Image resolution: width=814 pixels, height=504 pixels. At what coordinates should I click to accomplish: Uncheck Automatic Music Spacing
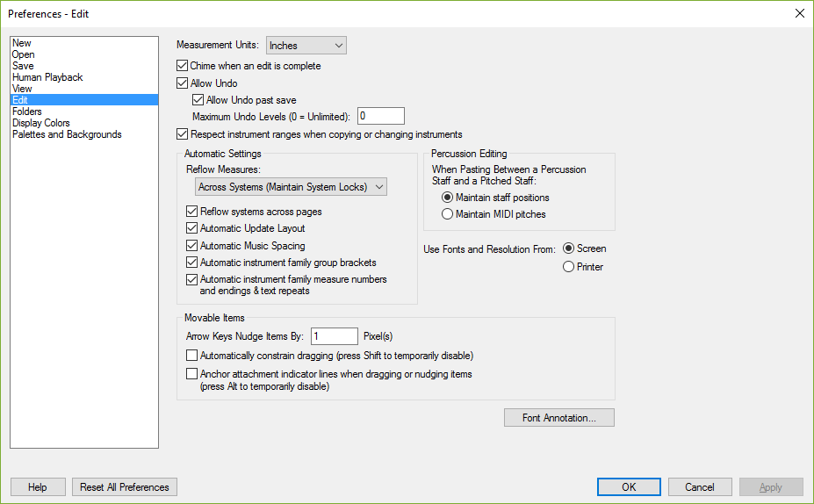pyautogui.click(x=191, y=246)
